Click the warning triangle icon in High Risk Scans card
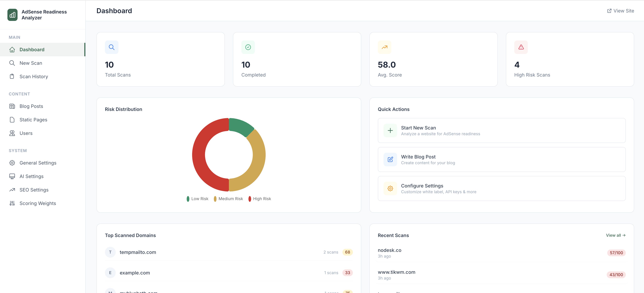 point(521,47)
